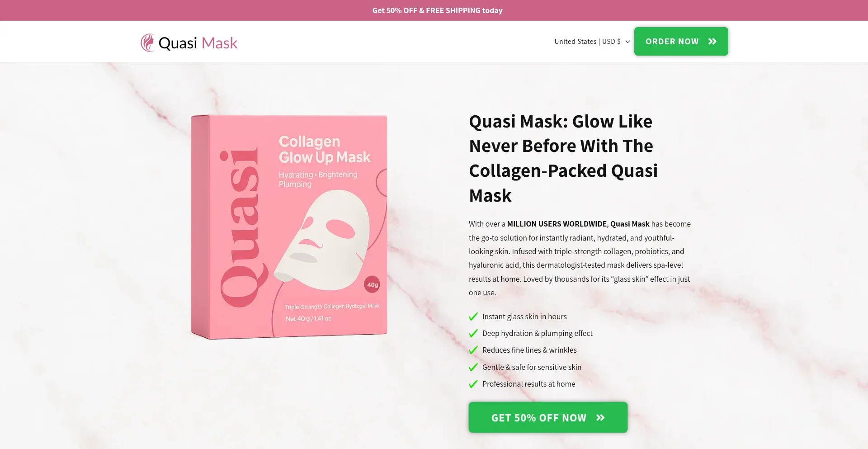Click the MILLION USERS WORLDWIDE description paragraph
This screenshot has height=449, width=868.
pyautogui.click(x=580, y=258)
